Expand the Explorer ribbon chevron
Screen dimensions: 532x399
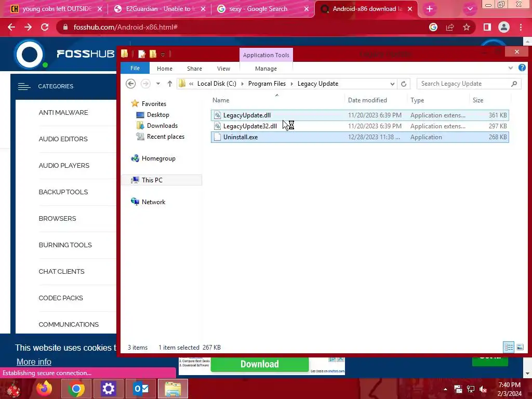511,68
